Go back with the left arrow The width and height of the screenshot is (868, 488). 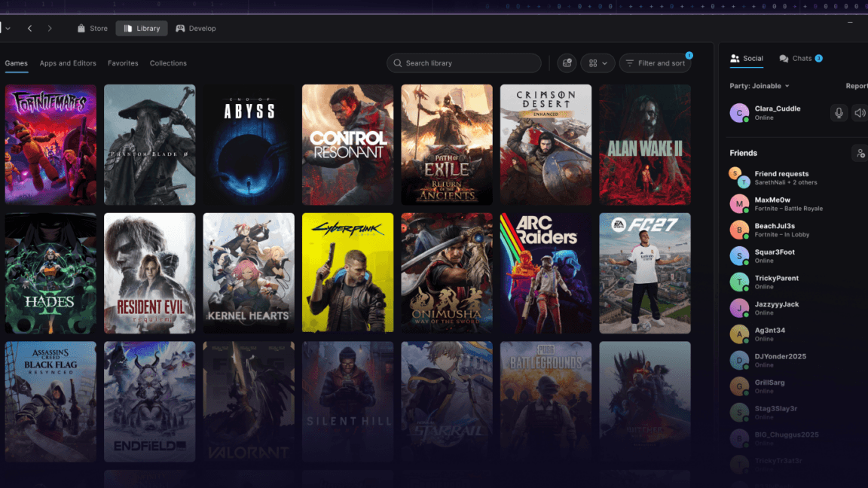pyautogui.click(x=30, y=28)
